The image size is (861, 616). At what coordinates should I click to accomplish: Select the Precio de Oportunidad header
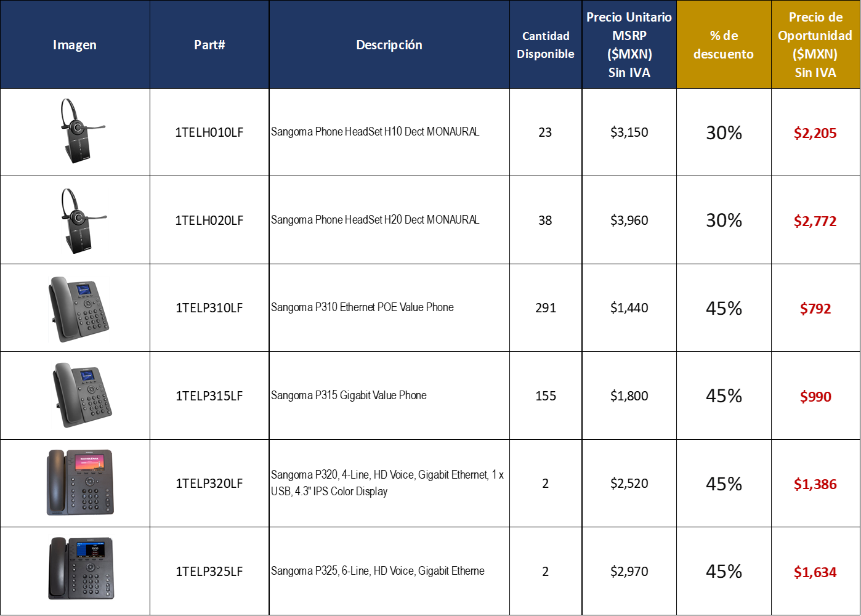tap(815, 45)
